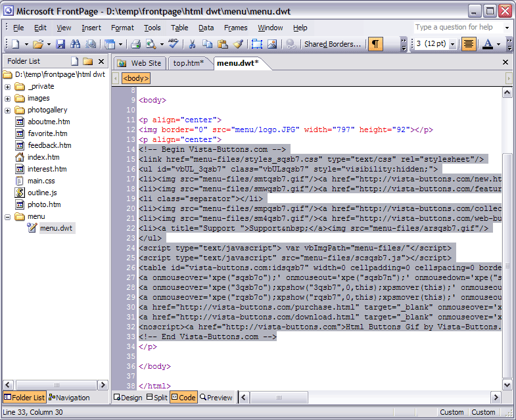
Task: Open the New page dropdown arrow
Action: [26, 44]
